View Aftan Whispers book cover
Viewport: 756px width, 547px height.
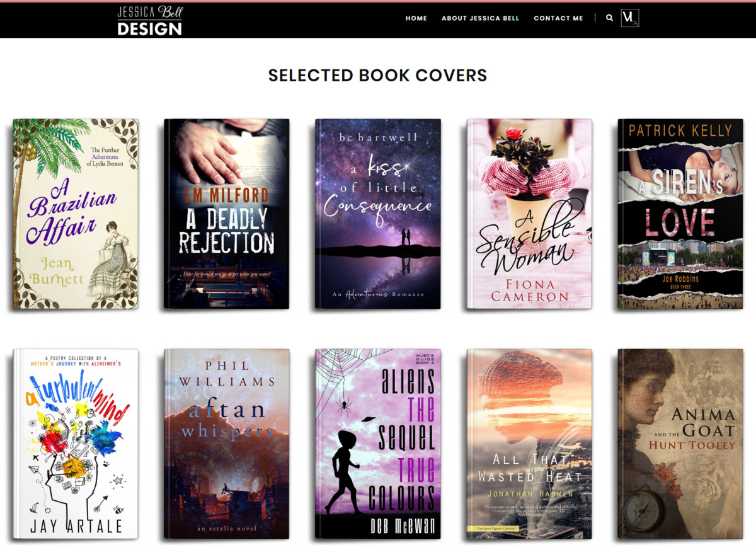point(227,443)
